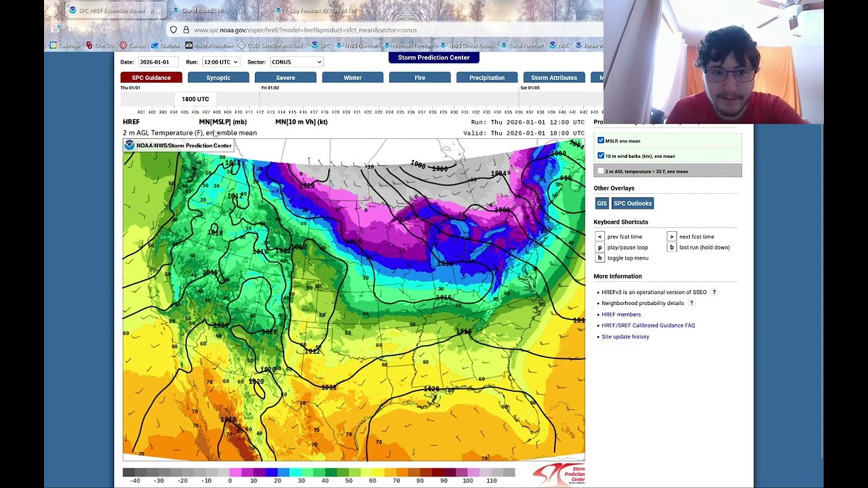Click the 'p' play/pause loop key
Image resolution: width=868 pixels, height=488 pixels.
click(599, 247)
